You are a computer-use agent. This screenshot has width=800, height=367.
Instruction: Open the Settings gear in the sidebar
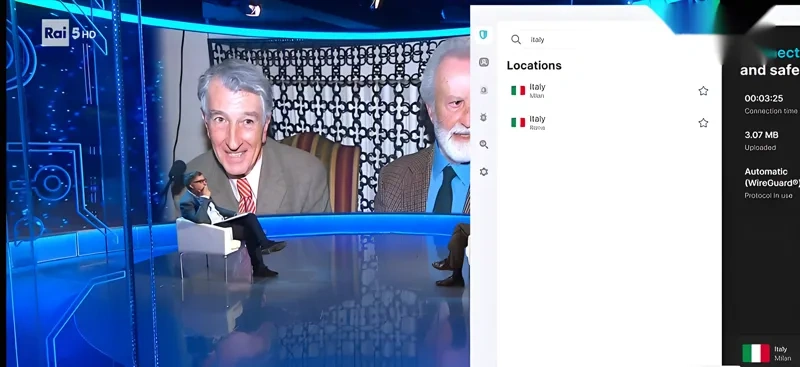[x=484, y=172]
